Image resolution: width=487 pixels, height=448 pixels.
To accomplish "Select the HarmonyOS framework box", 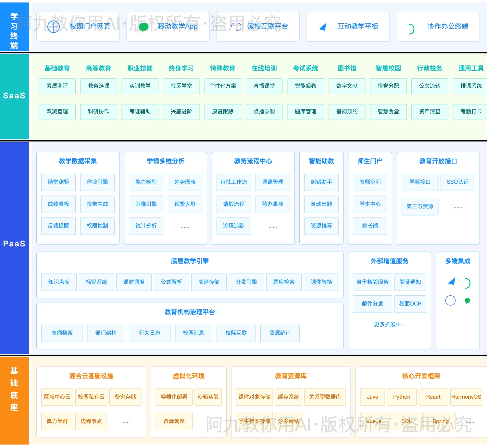I will coord(466,397).
